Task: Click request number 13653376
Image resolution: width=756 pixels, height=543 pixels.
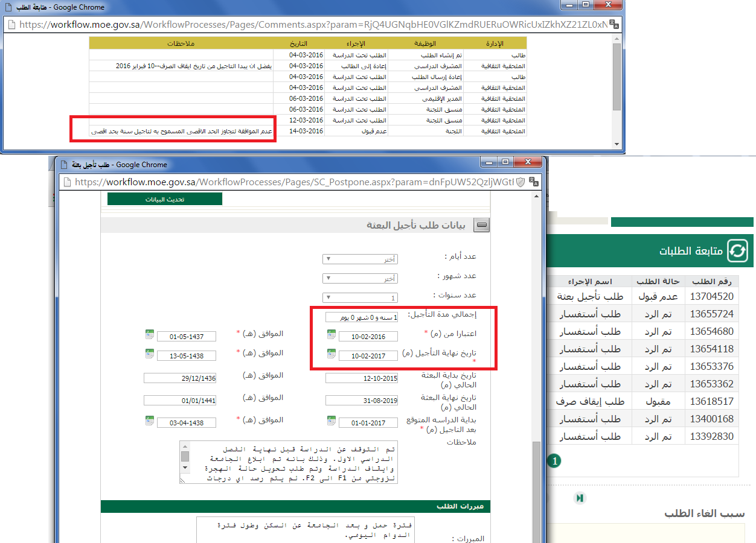Action: [711, 366]
